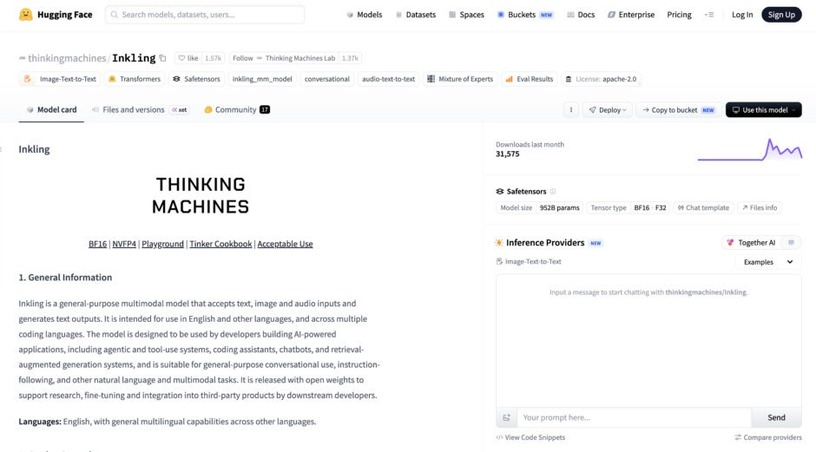Open the three-dot options menu button
This screenshot has height=452, width=816.
pyautogui.click(x=571, y=110)
